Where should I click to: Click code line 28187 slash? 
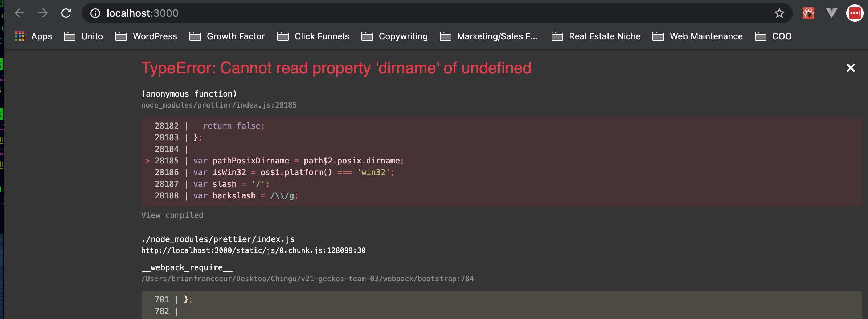(x=212, y=184)
